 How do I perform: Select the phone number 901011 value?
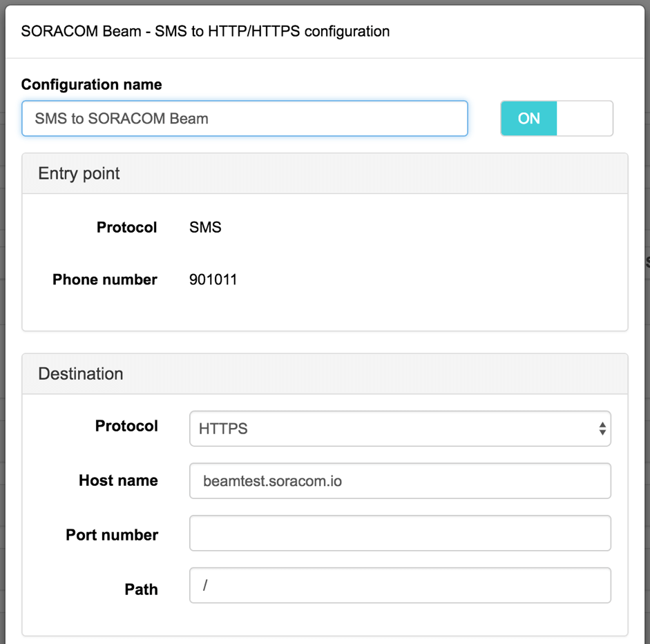click(x=213, y=280)
